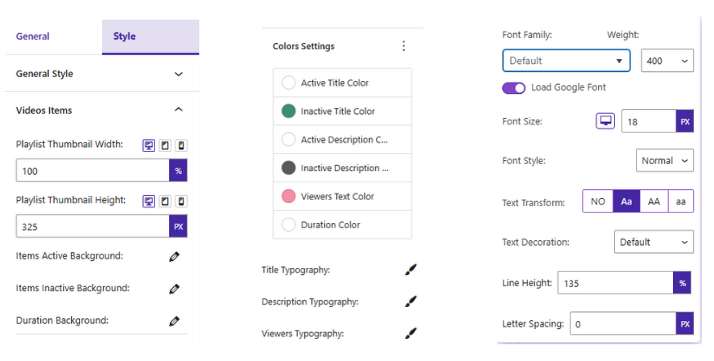Click the Colors Settings heading
Screen dimensions: 714x361
click(303, 46)
